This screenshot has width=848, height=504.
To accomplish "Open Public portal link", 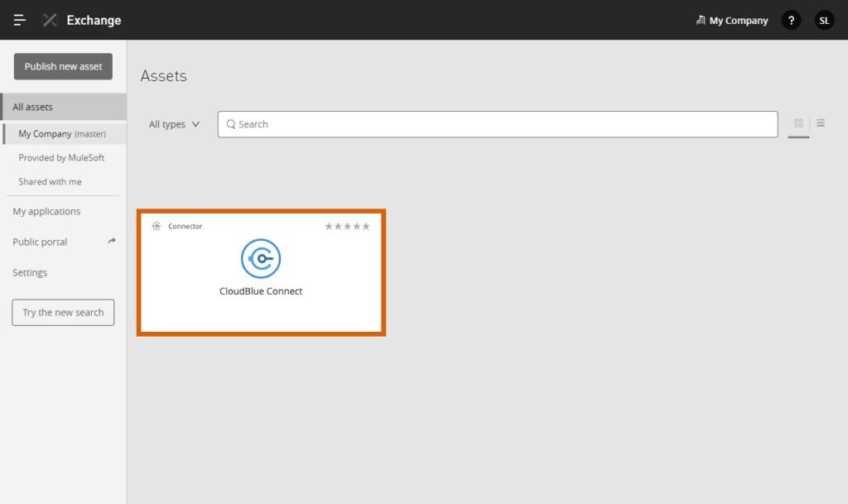I will click(x=40, y=242).
